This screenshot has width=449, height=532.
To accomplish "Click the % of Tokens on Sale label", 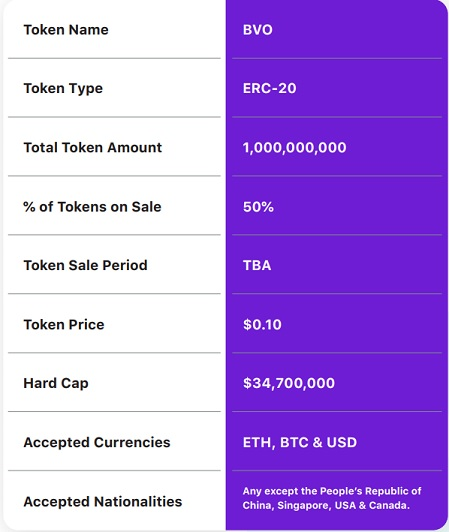I will (92, 207).
